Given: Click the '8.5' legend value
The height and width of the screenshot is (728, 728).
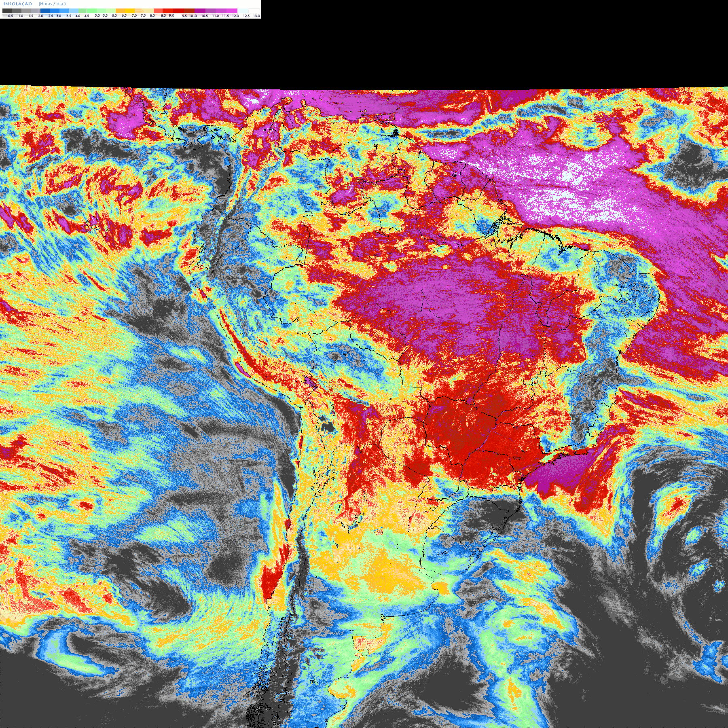Looking at the screenshot, I should pyautogui.click(x=163, y=15).
